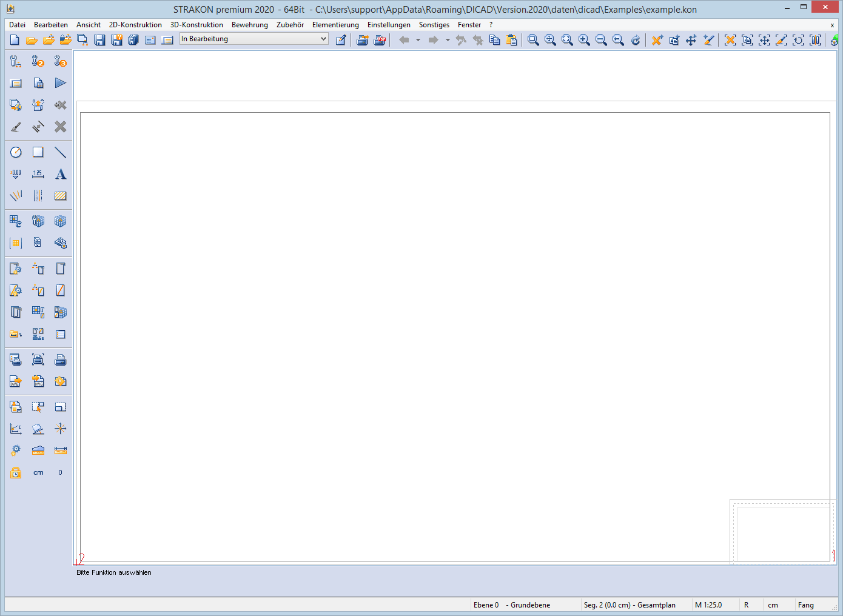843x616 pixels.
Task: Close the document with small 'x' button
Action: pyautogui.click(x=832, y=25)
